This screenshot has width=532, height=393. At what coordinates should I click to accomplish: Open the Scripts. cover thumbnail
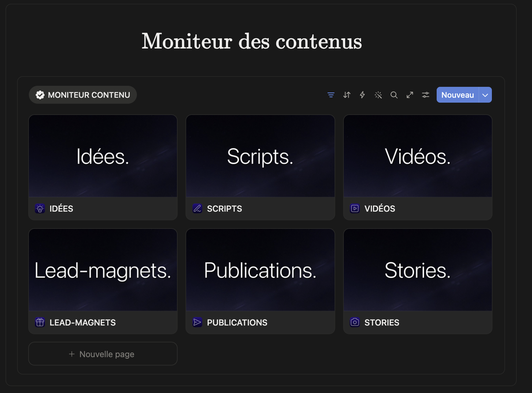(260, 156)
